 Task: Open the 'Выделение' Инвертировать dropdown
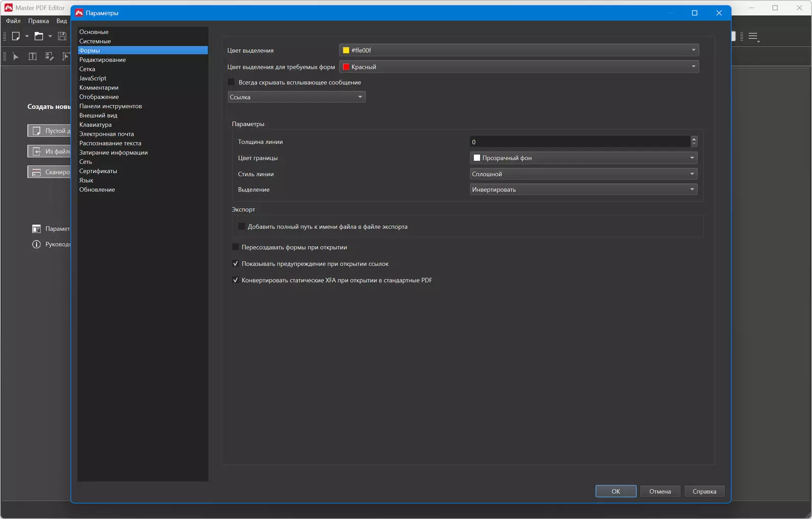(x=583, y=189)
